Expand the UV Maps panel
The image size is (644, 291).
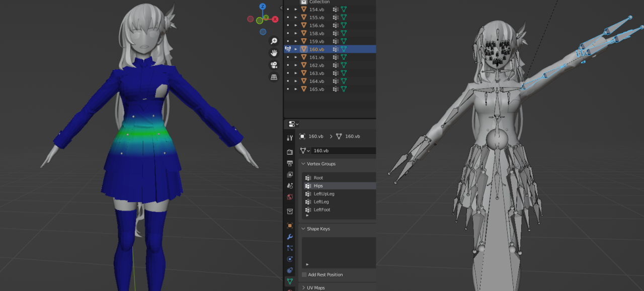pyautogui.click(x=303, y=287)
